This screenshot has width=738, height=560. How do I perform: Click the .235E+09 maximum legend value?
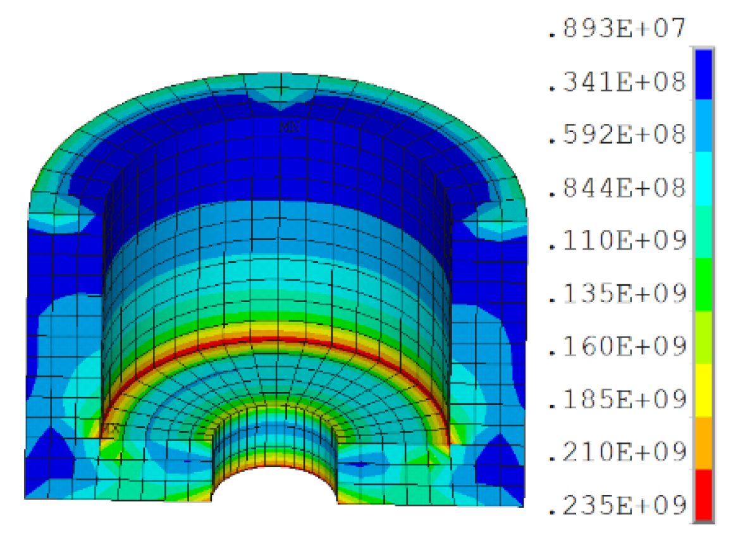point(617,505)
